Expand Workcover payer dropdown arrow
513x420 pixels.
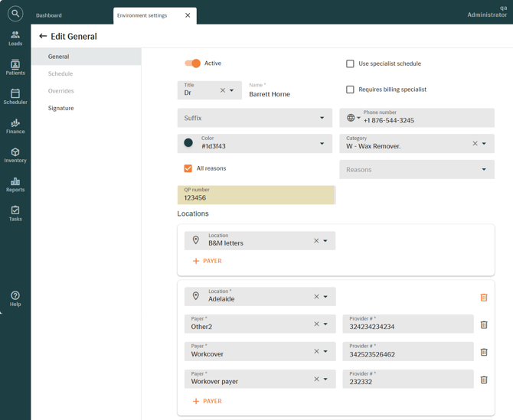pyautogui.click(x=325, y=351)
